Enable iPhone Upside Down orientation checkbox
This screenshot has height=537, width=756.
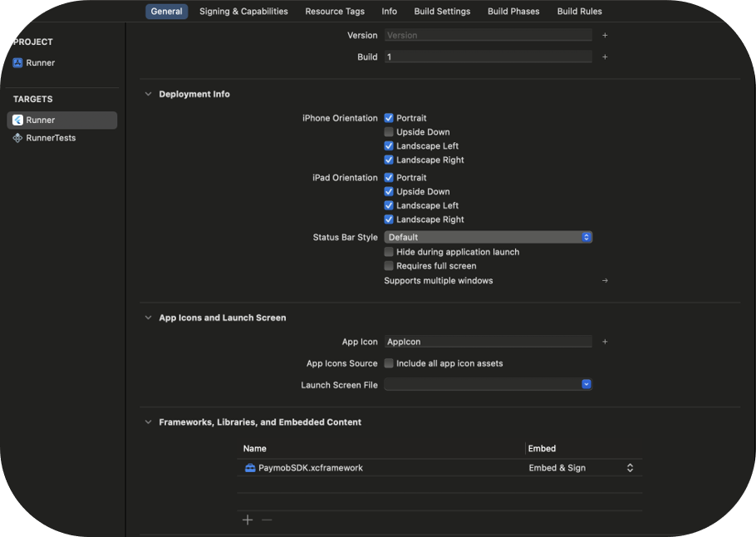[389, 132]
